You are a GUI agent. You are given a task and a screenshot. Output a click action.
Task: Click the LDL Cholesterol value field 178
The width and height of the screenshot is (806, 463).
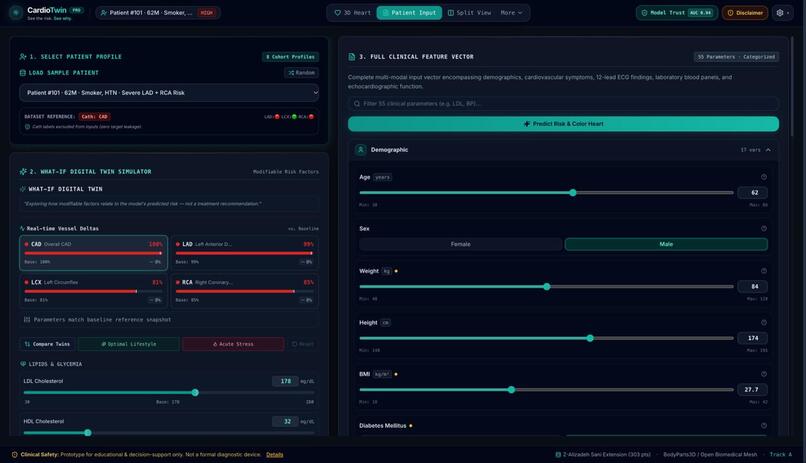pyautogui.click(x=285, y=381)
